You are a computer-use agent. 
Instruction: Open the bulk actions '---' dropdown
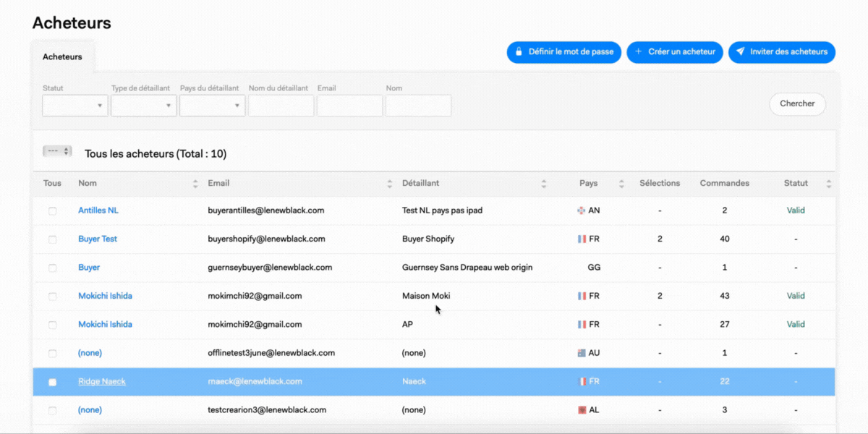pos(57,151)
